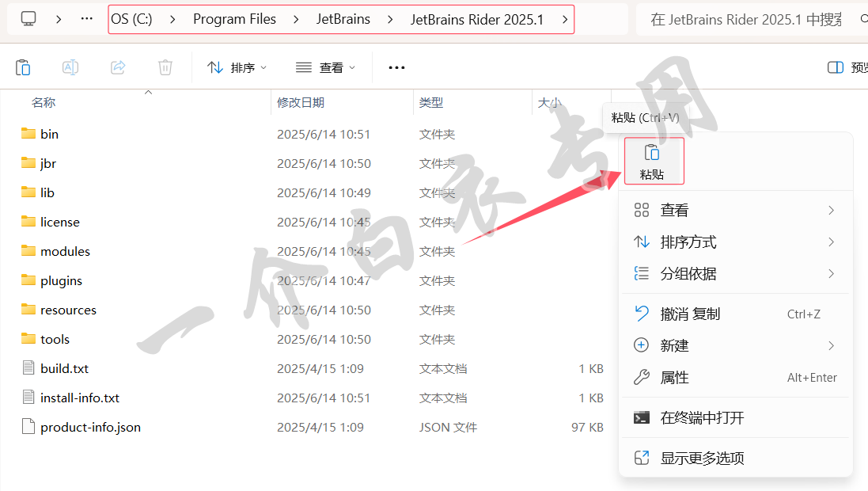Select the product-info.json file icon
The image size is (868, 491).
tap(28, 427)
